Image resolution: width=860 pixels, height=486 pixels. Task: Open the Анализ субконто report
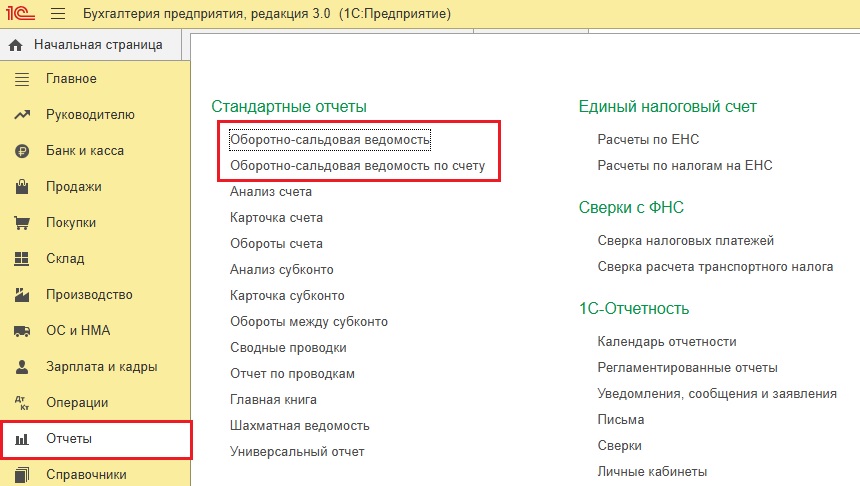coord(282,270)
